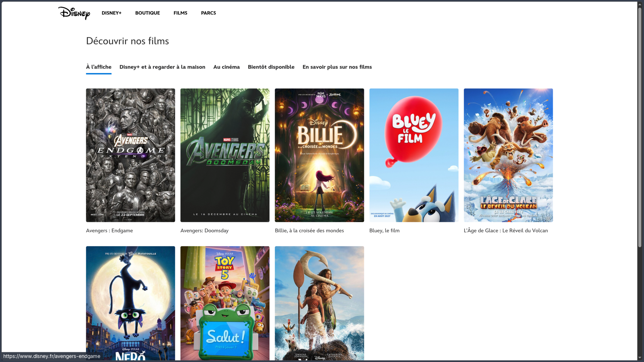Open the DISNEY+ menu item
This screenshot has height=362, width=644.
112,13
